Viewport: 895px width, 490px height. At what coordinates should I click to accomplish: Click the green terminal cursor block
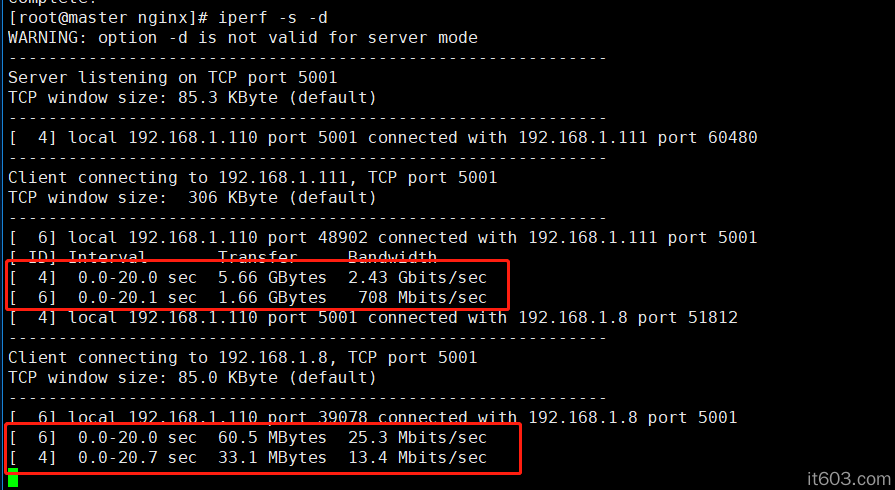tap(13, 478)
